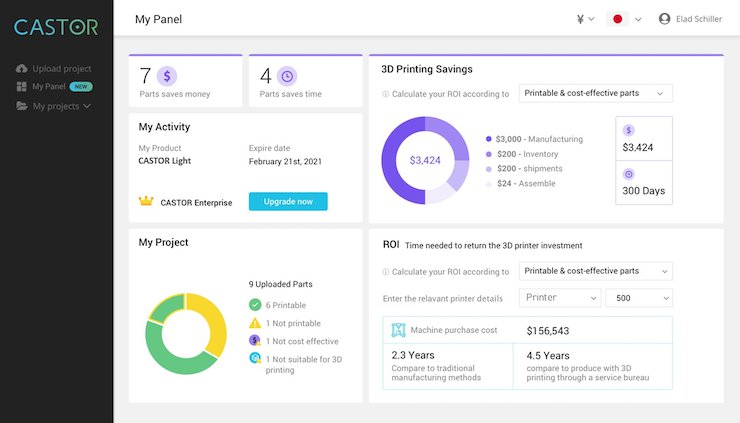Open the yen currency dropdown

pos(585,19)
